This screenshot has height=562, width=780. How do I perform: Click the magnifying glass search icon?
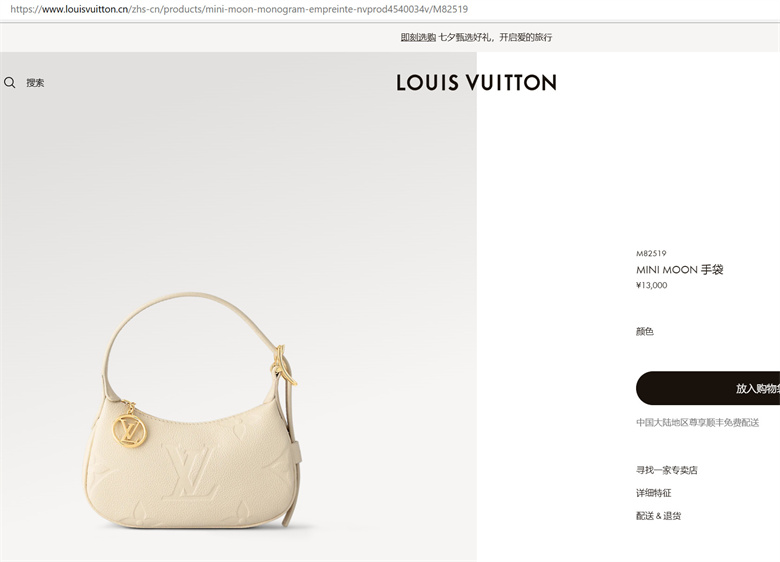pyautogui.click(x=9, y=83)
